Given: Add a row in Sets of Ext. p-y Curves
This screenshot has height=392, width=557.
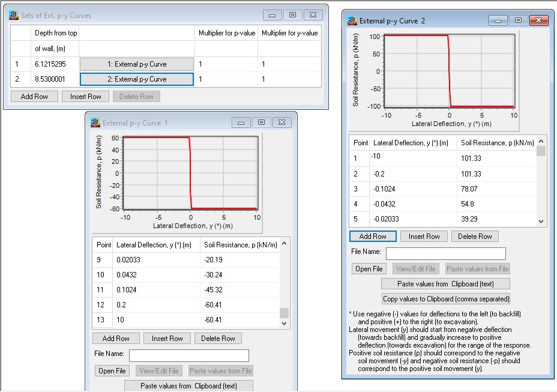Looking at the screenshot, I should [x=34, y=96].
